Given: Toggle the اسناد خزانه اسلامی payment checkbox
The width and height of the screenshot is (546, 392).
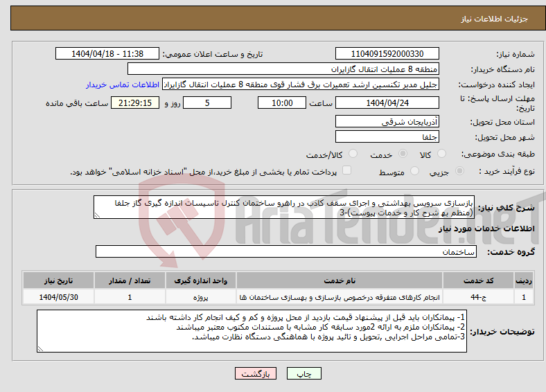Looking at the screenshot, I should point(346,170).
